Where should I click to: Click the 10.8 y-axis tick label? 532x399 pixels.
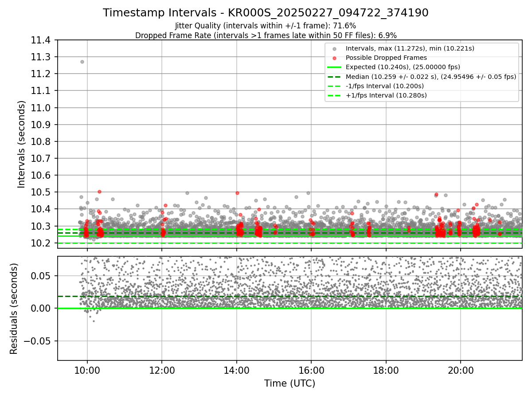pos(42,142)
